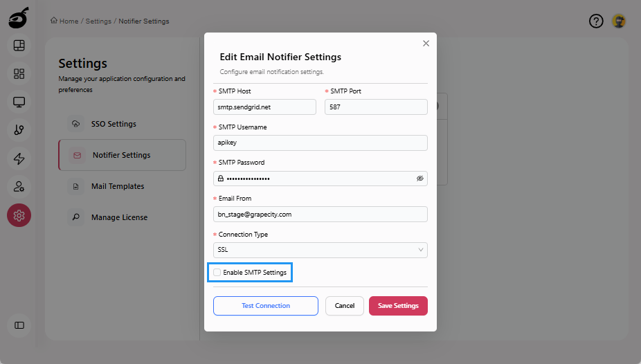
Task: Enable SMTP Settings checkbox
Action: [217, 273]
